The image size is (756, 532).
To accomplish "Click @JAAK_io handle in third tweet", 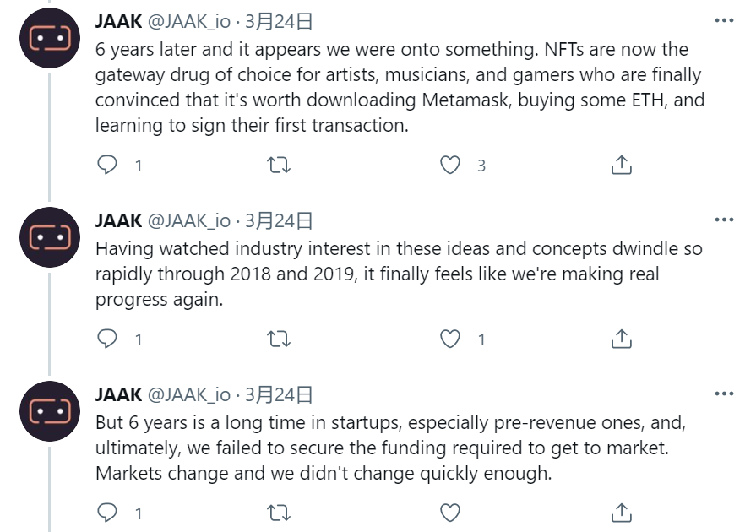I will [x=188, y=394].
